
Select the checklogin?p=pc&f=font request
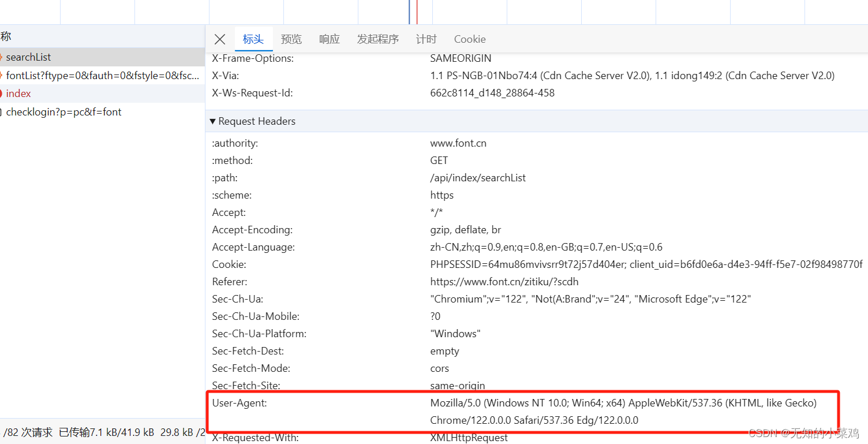(x=102, y=112)
